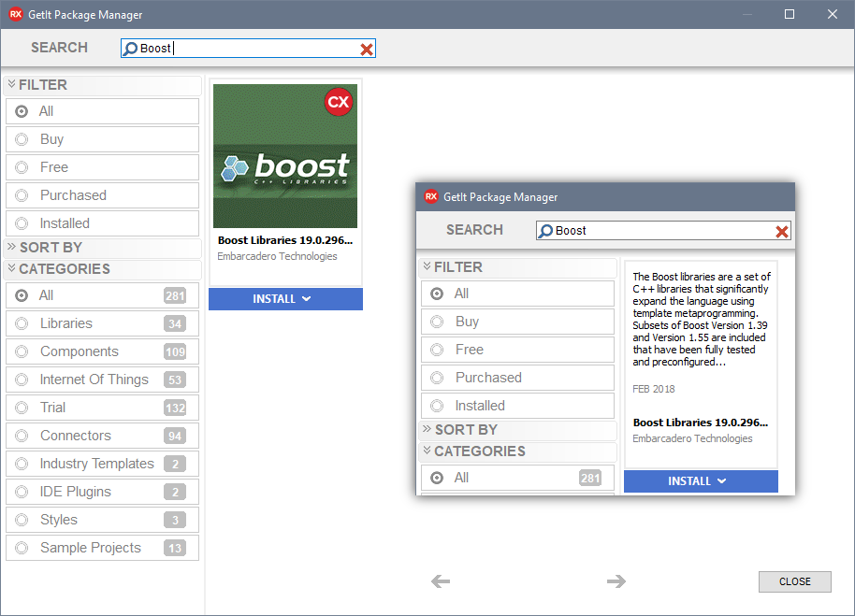Choose the IDE Plugins category
Image resolution: width=855 pixels, height=616 pixels.
(x=103, y=492)
